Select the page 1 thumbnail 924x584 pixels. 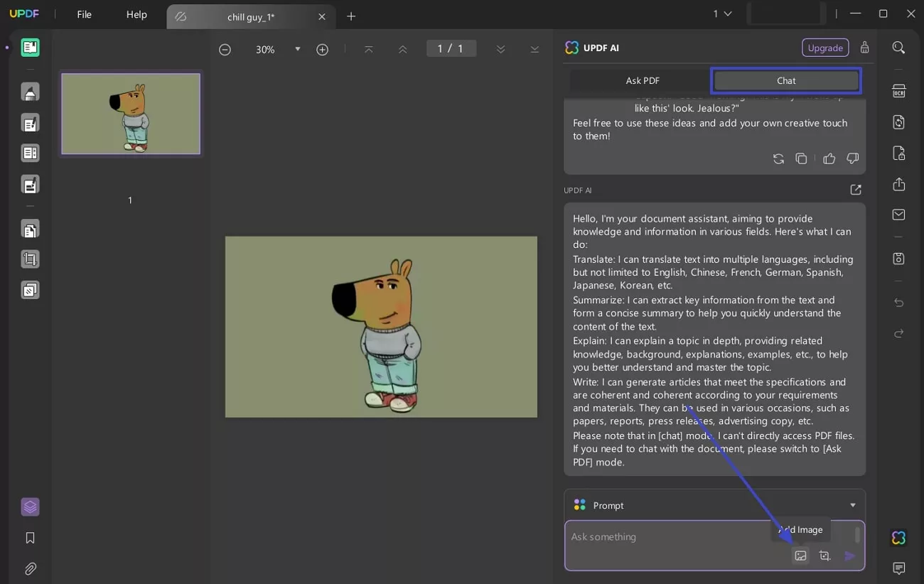131,114
